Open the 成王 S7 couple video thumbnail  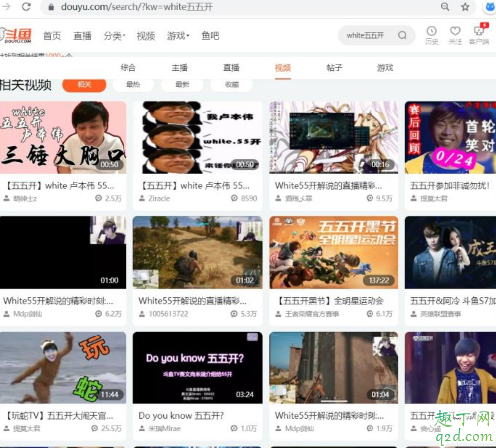pyautogui.click(x=450, y=252)
